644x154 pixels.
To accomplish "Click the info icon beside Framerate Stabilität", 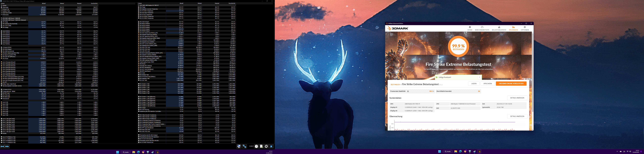I will pos(408,91).
